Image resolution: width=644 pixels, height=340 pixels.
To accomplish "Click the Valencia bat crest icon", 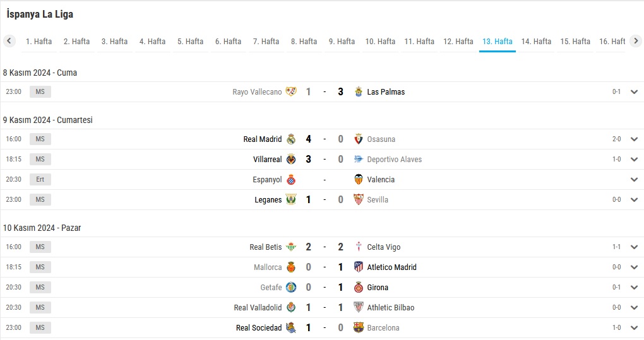I will [x=359, y=179].
